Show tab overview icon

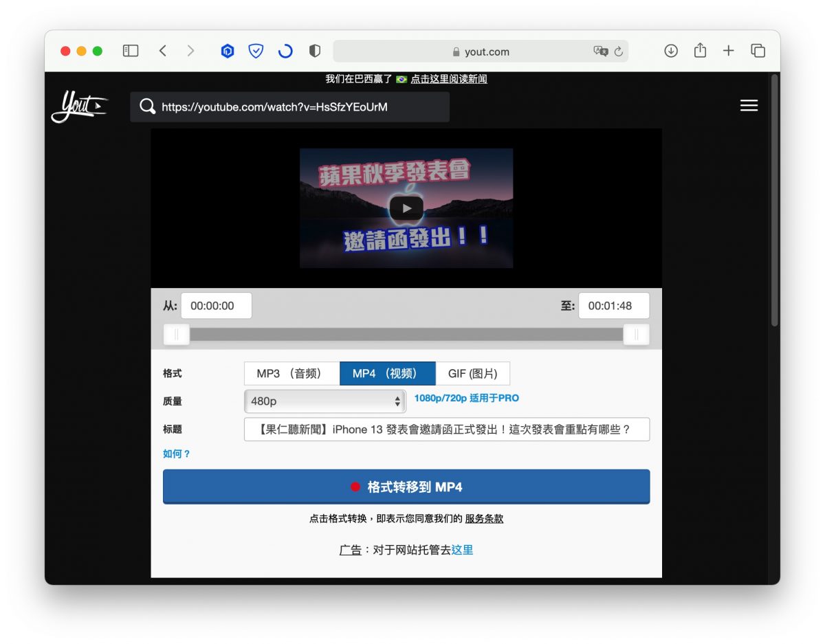click(x=758, y=51)
